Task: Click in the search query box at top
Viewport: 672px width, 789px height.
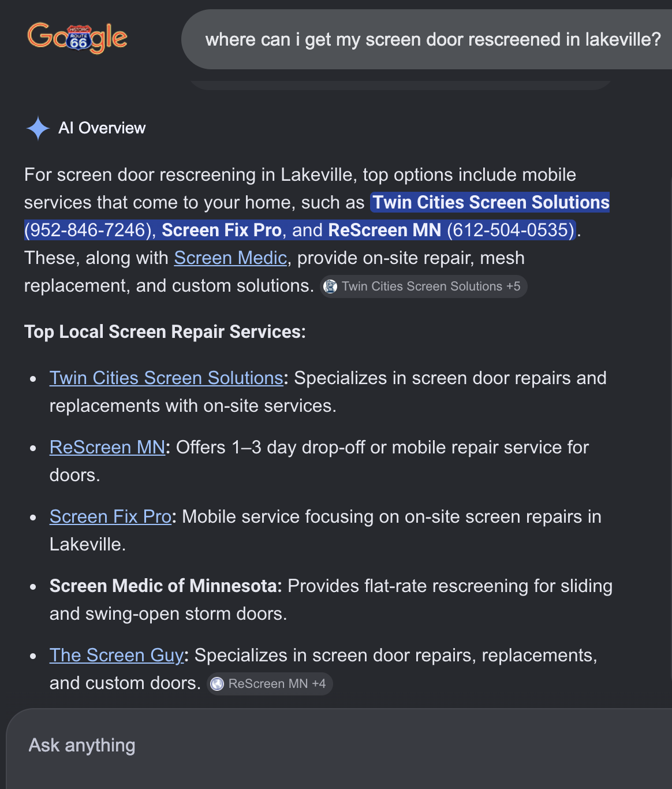Action: (433, 39)
